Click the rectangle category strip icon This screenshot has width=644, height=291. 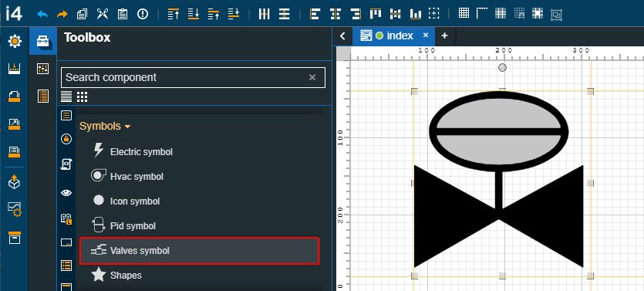coord(66,242)
